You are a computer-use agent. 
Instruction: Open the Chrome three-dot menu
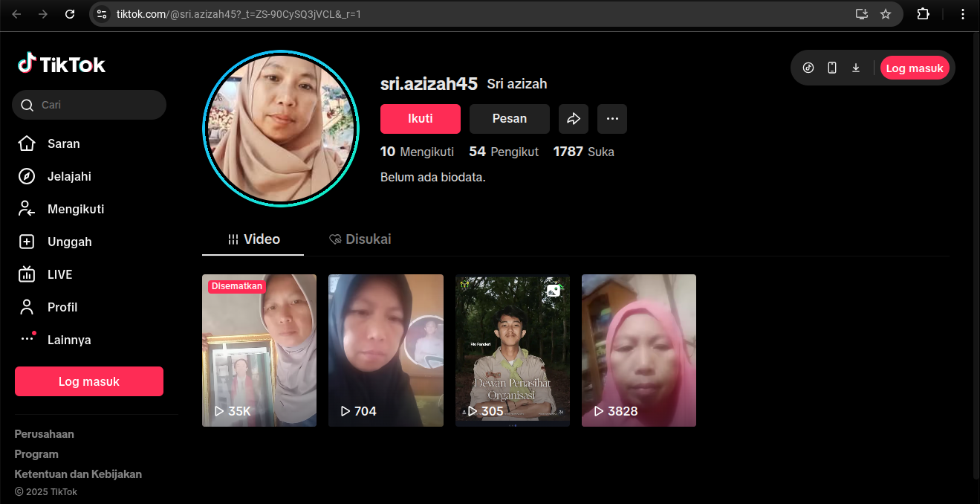pyautogui.click(x=963, y=14)
